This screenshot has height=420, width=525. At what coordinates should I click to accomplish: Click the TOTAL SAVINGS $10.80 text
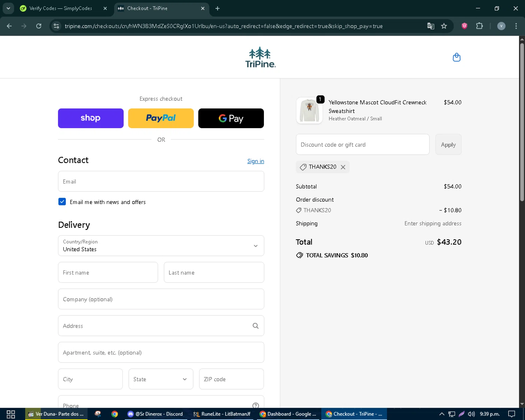(x=337, y=255)
